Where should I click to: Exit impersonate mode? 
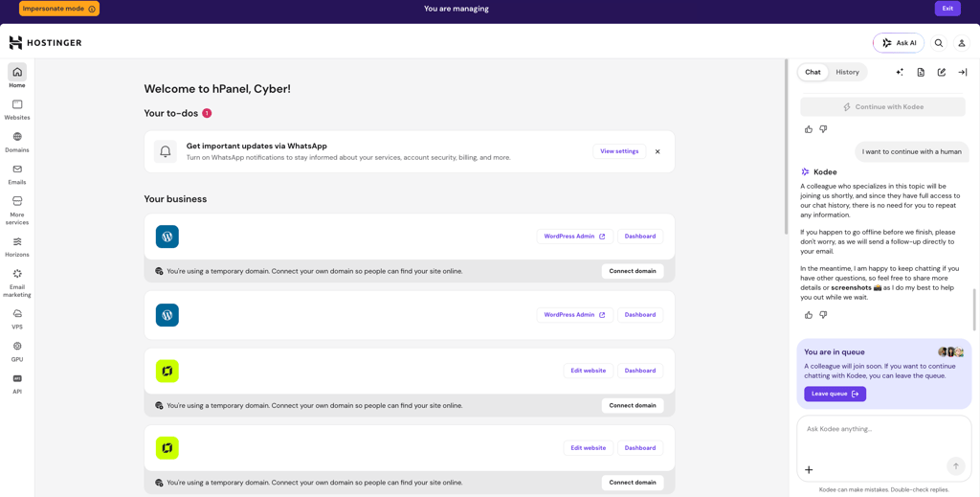click(947, 9)
